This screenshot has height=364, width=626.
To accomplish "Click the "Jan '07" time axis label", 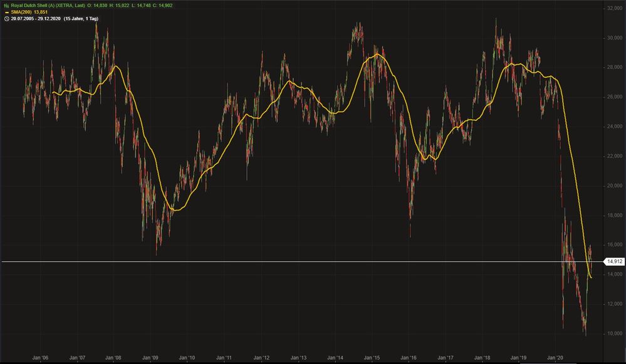I will (76, 358).
